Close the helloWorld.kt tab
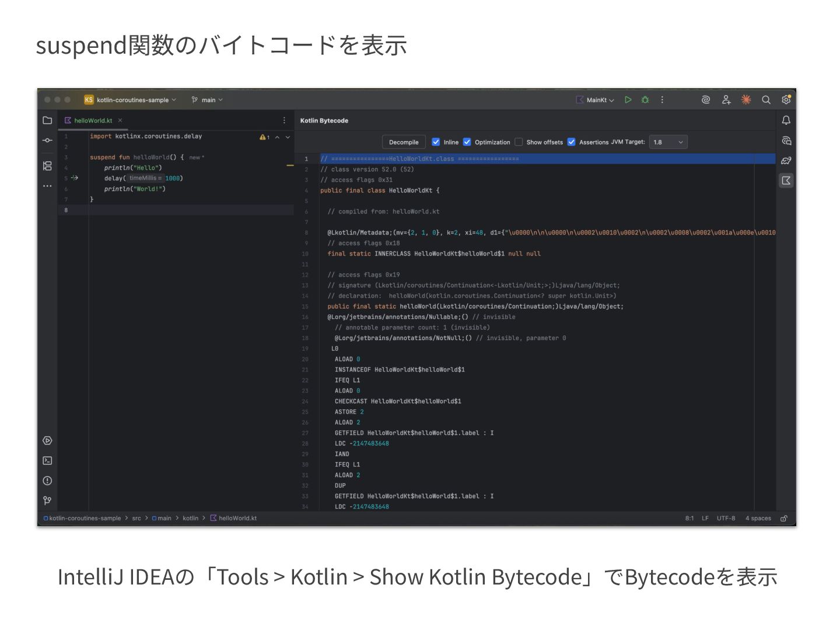Image resolution: width=840 pixels, height=630 pixels. point(120,120)
